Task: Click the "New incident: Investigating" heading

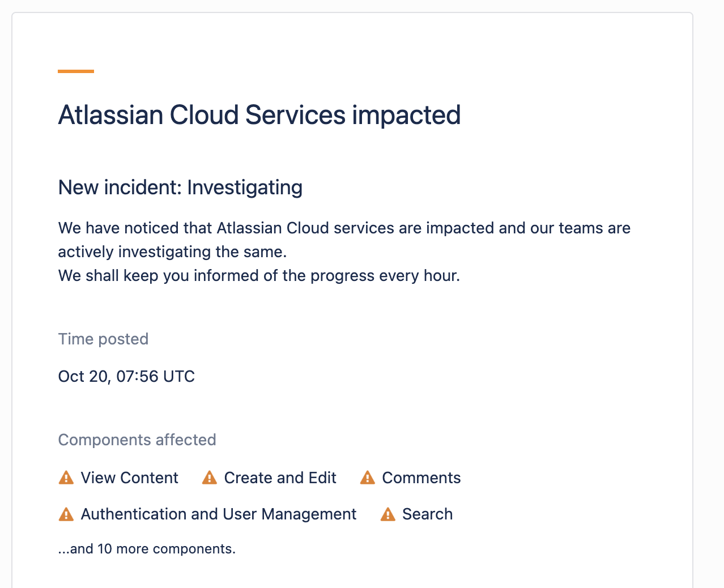Action: click(180, 188)
